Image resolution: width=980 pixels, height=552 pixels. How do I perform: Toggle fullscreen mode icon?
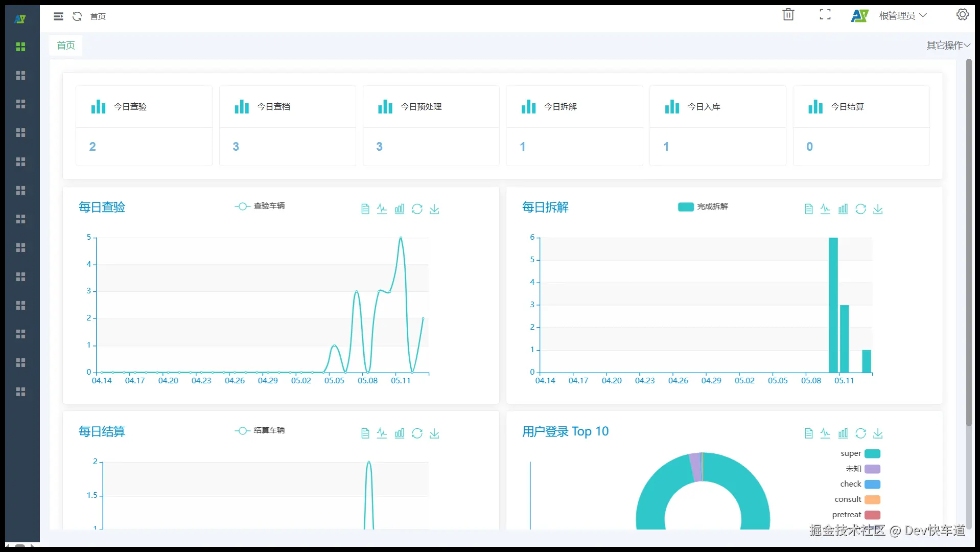click(x=825, y=14)
